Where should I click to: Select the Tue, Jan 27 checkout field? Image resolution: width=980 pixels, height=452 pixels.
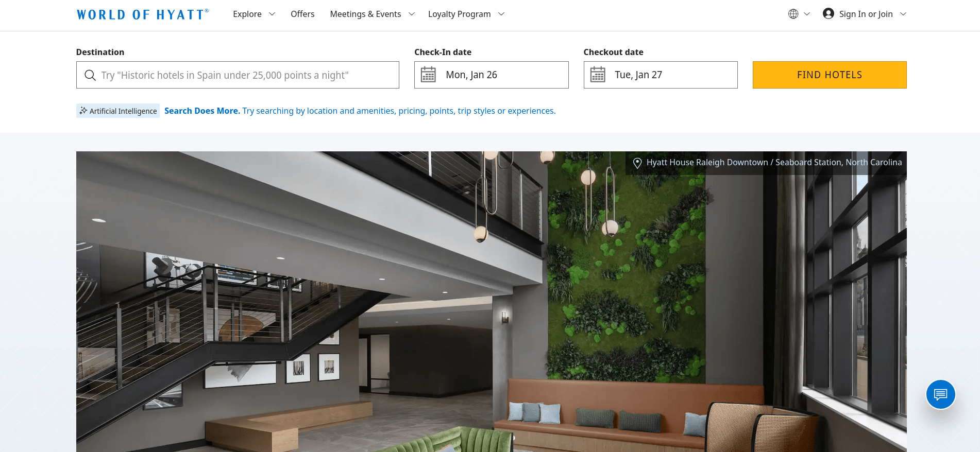coord(661,75)
